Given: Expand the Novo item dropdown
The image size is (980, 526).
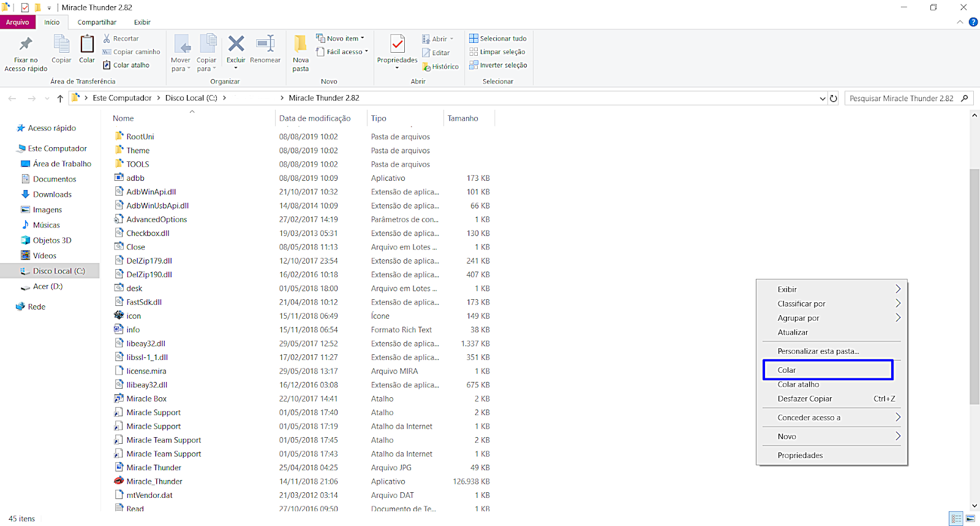Looking at the screenshot, I should click(341, 38).
